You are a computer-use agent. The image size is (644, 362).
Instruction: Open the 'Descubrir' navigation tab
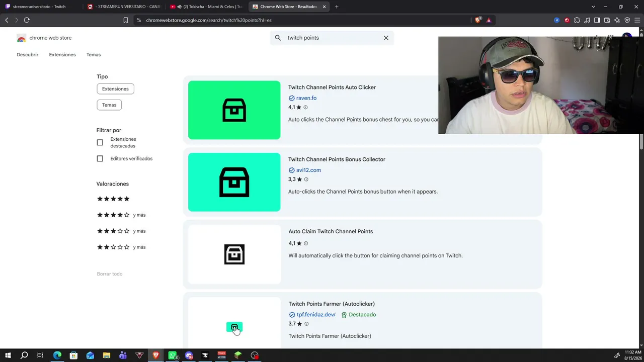pos(28,55)
